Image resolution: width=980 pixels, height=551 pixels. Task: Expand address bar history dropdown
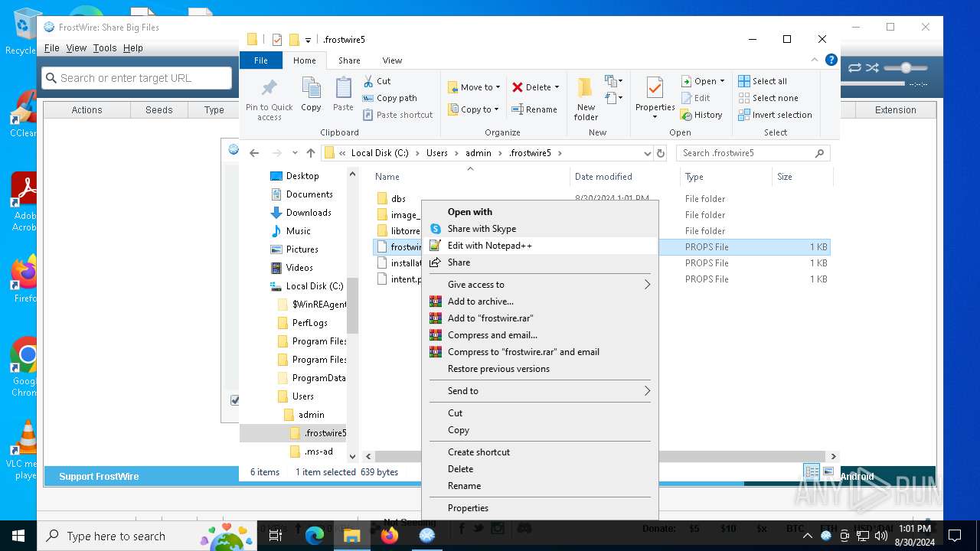(648, 153)
